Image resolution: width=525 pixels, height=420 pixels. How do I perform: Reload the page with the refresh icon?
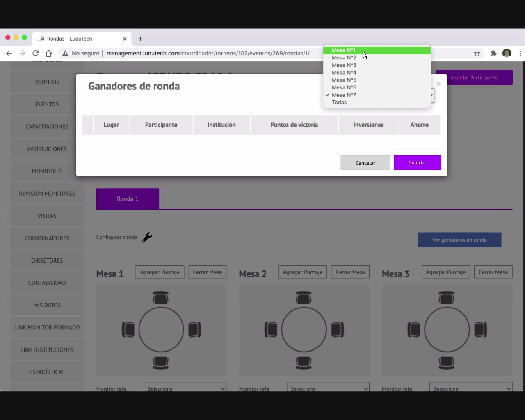(36, 53)
